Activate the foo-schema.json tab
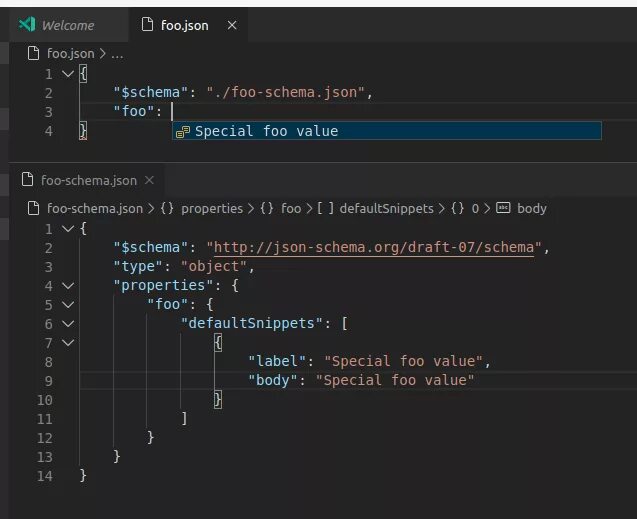637x519 pixels. (x=89, y=180)
